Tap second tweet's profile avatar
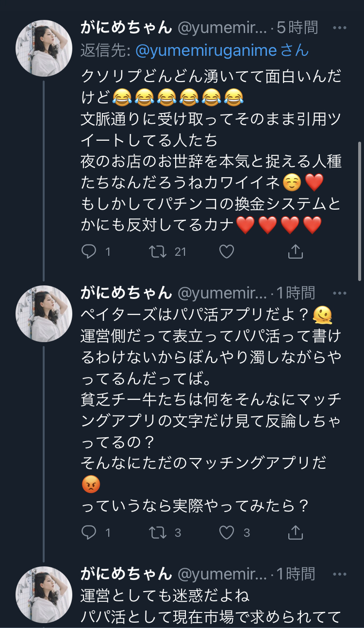This screenshot has height=628, width=364. (44, 314)
